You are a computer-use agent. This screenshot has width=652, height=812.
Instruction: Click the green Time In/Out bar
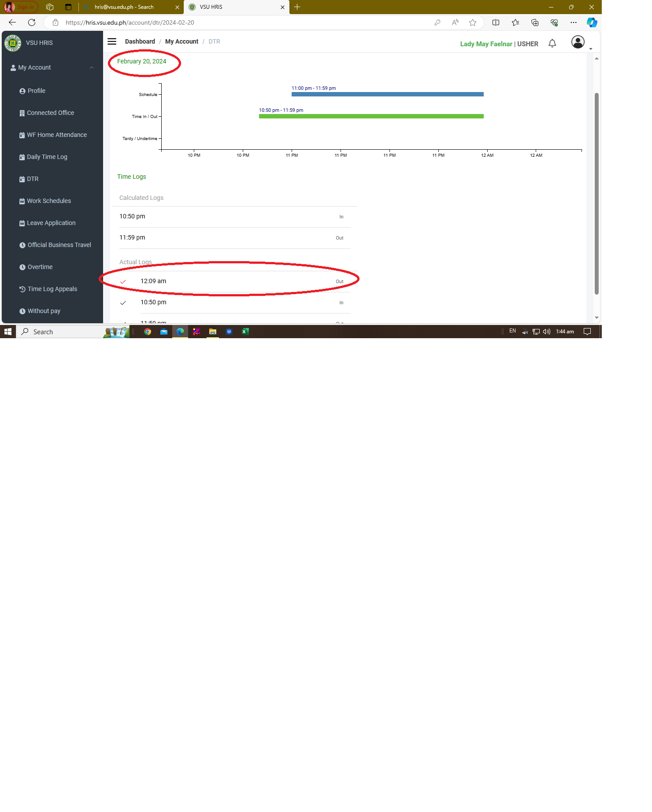coord(371,116)
